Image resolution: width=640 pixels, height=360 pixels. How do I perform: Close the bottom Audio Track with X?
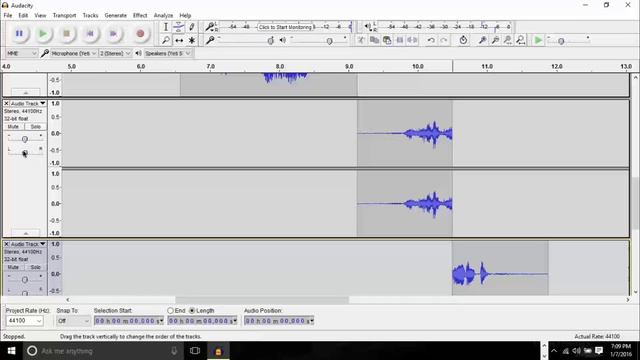click(6, 244)
